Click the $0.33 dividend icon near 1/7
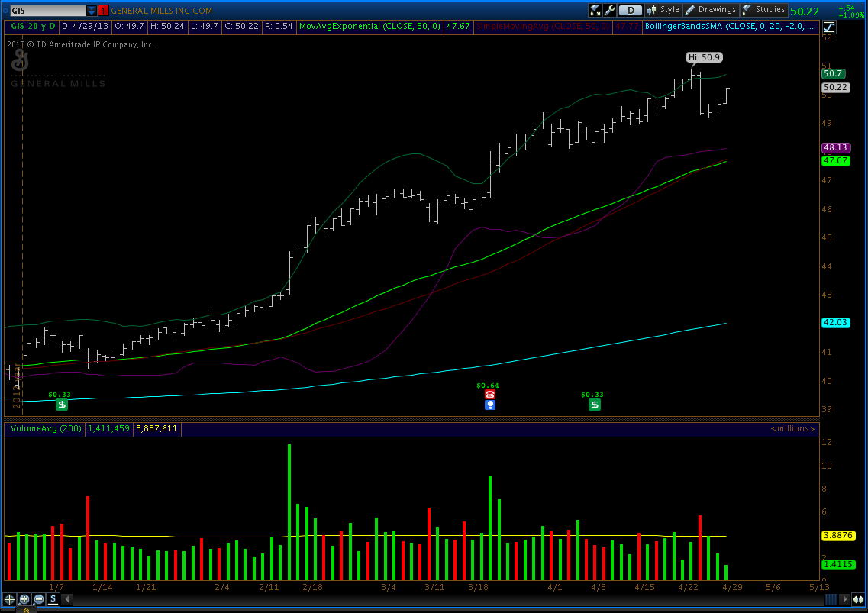The image size is (868, 613). 61,405
